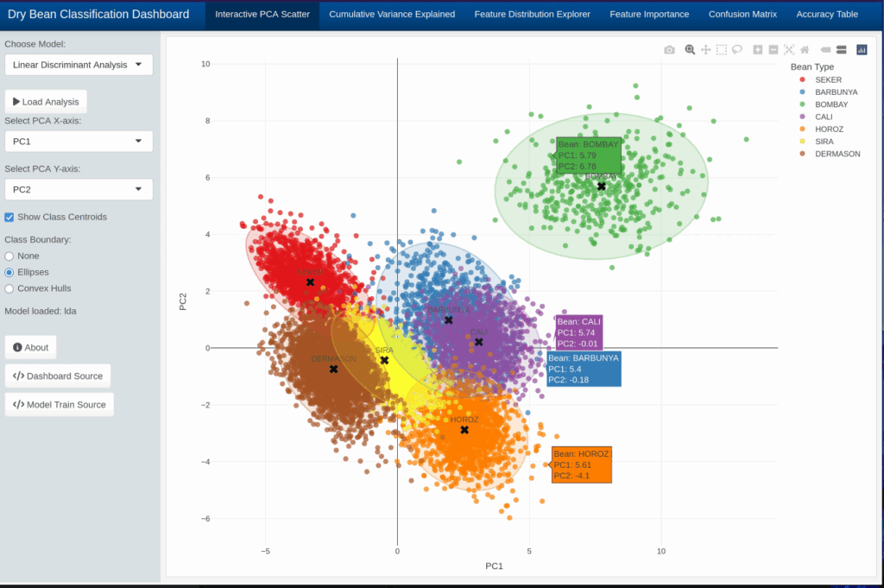Open the Confusion Matrix tab
884x588 pixels.
742,15
